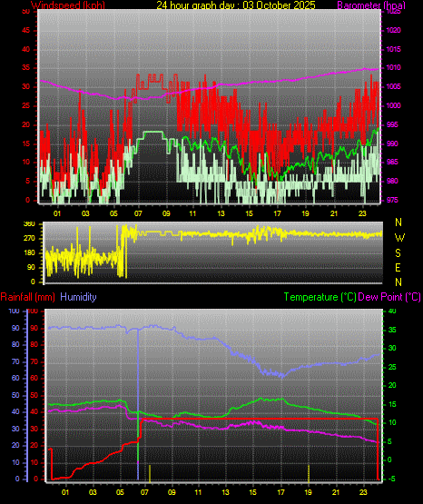Click "40" on the green temperature axis
Image resolution: width=423 pixels, height=504 pixels.
click(x=392, y=311)
